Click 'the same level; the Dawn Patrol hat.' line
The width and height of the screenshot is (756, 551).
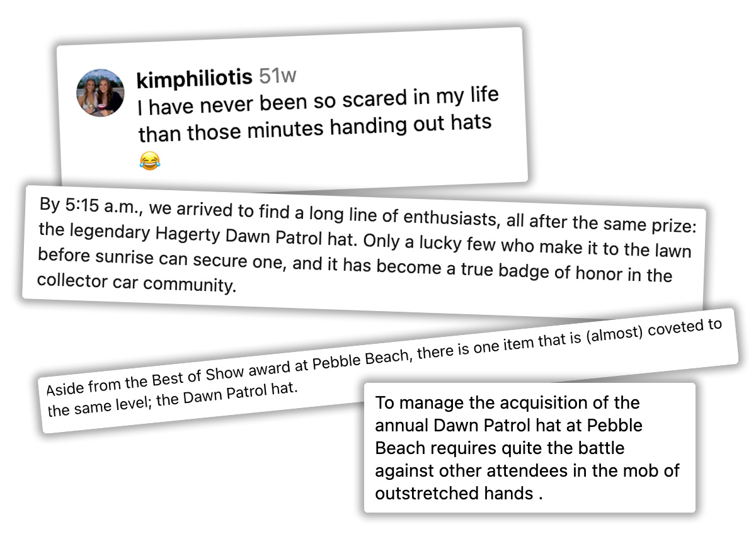[x=172, y=399]
